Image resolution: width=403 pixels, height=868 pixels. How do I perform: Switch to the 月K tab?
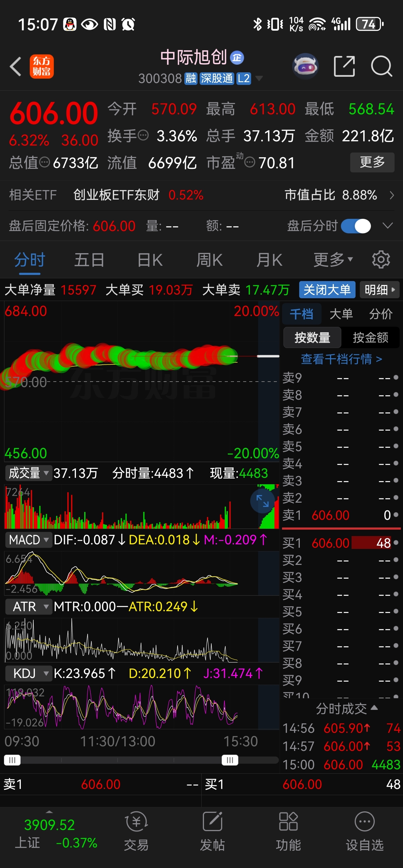tap(269, 260)
